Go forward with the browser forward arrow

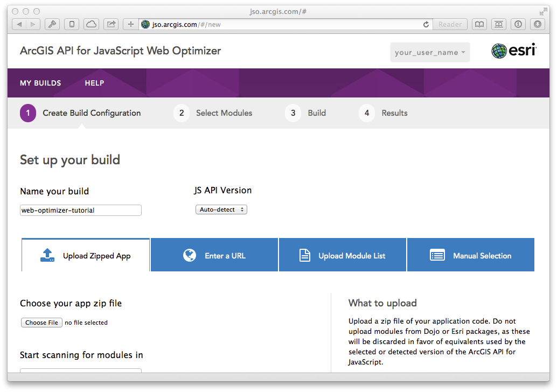(33, 25)
